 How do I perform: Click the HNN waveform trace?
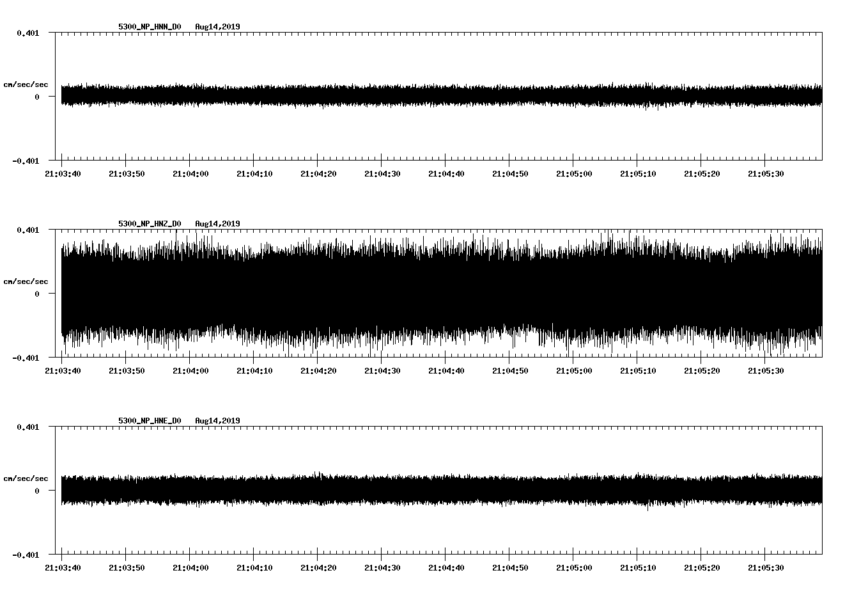coord(442,95)
